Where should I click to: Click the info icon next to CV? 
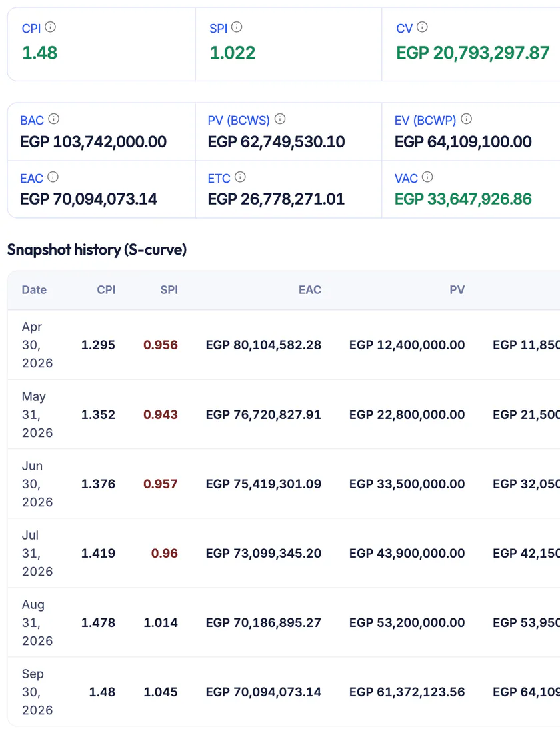tap(422, 27)
